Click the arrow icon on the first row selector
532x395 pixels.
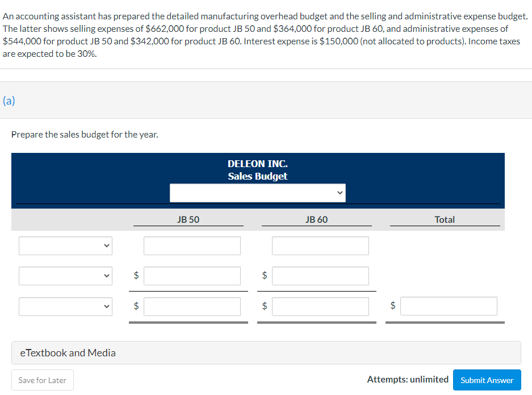tap(106, 246)
